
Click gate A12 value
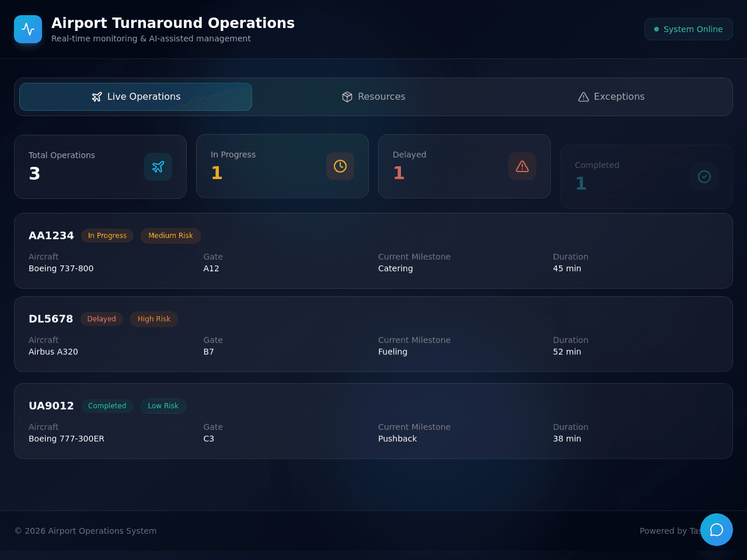pyautogui.click(x=211, y=268)
